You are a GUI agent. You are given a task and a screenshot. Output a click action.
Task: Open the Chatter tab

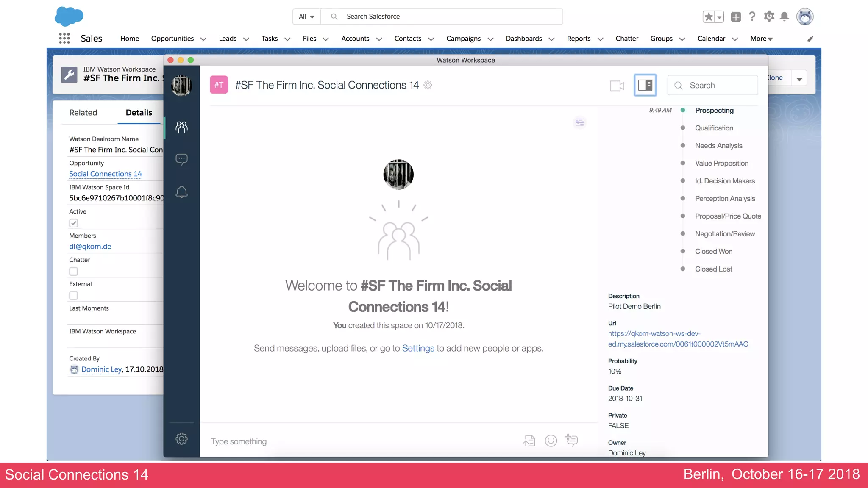627,39
